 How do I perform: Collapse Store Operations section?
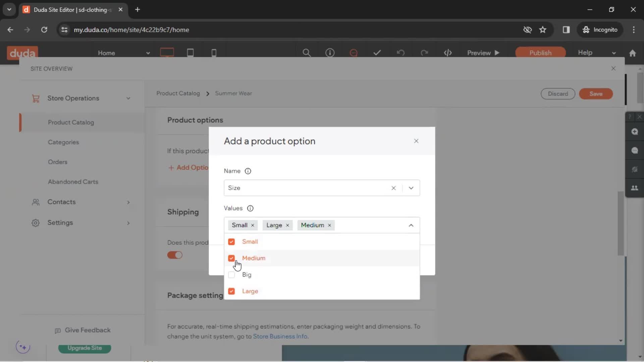click(128, 99)
